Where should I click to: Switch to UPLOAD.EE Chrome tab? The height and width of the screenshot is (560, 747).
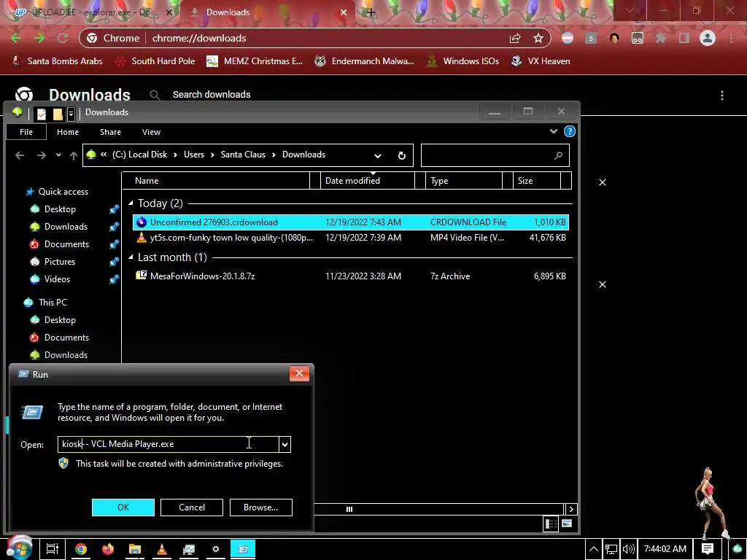(93, 12)
